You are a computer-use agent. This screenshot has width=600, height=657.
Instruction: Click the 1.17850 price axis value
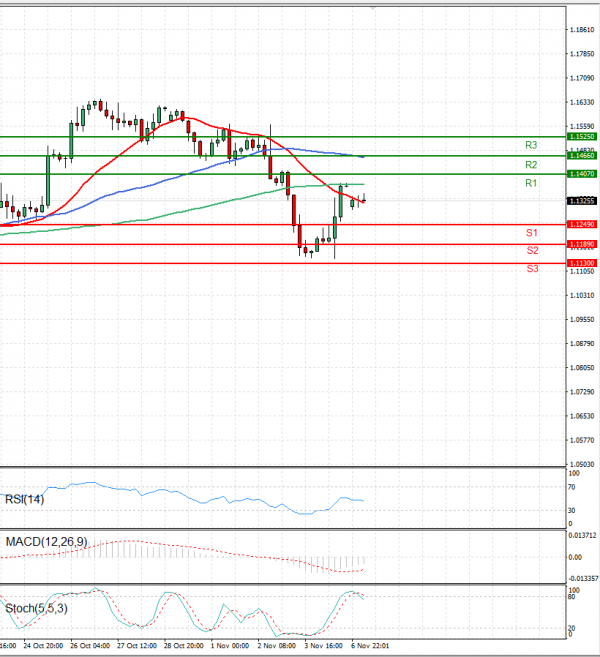point(582,54)
